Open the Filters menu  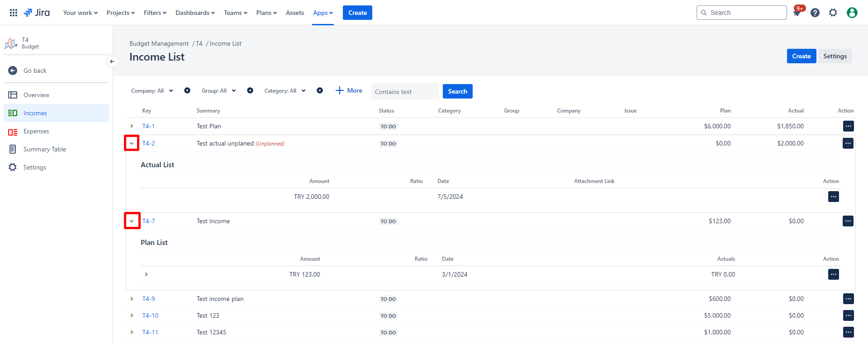coord(155,13)
